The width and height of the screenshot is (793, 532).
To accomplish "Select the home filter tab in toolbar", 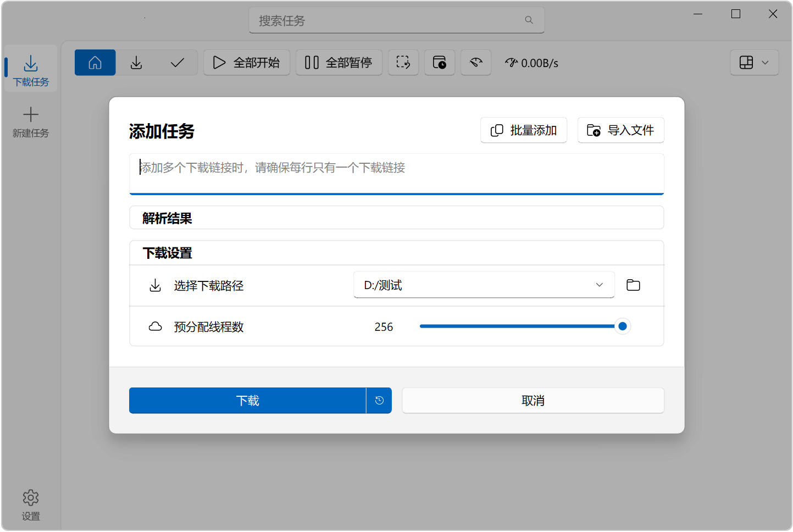I will (x=95, y=63).
